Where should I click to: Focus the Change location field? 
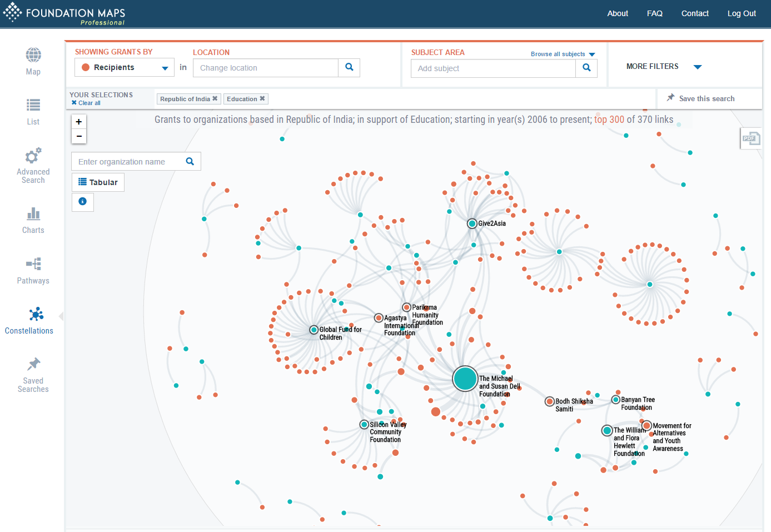coord(266,68)
